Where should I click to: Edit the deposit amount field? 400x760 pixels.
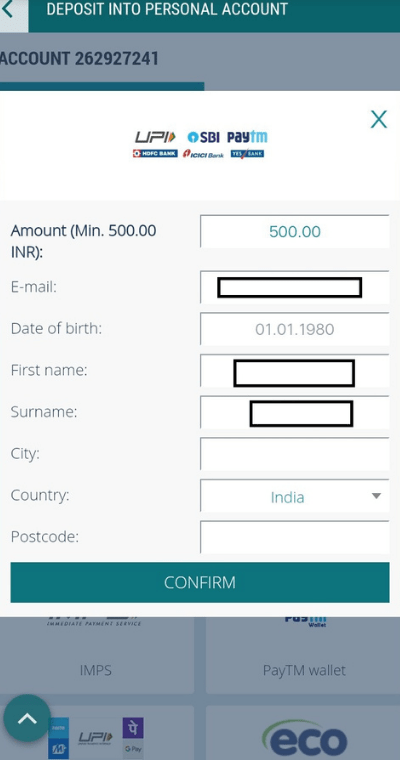(x=295, y=231)
